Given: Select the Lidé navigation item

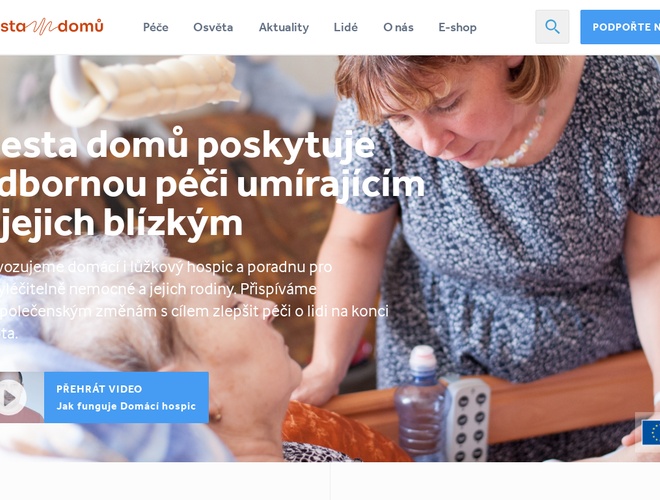Looking at the screenshot, I should (x=346, y=27).
